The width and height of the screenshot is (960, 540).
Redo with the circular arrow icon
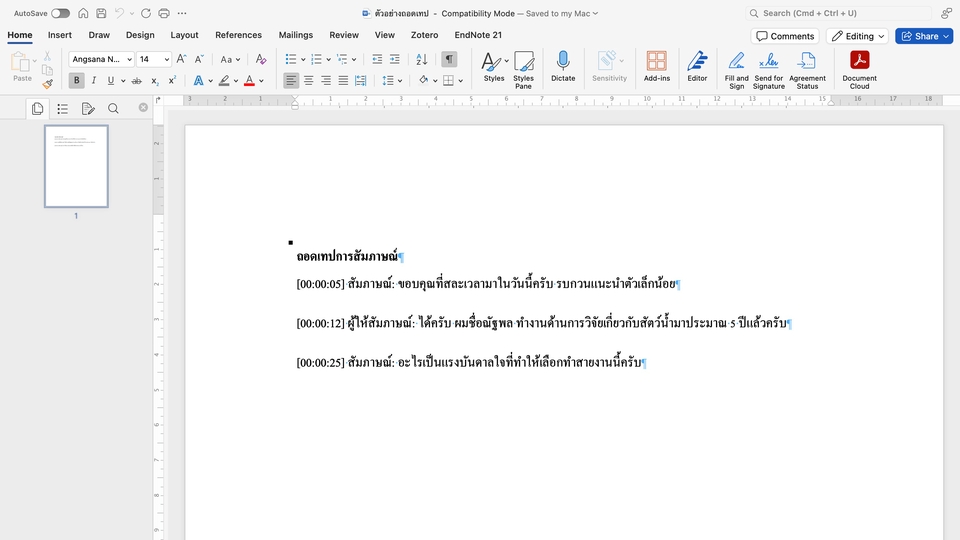(146, 13)
